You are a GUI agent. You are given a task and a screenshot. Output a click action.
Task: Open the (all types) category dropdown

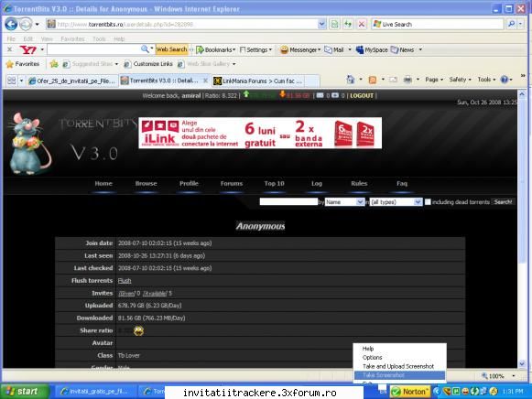pos(396,202)
